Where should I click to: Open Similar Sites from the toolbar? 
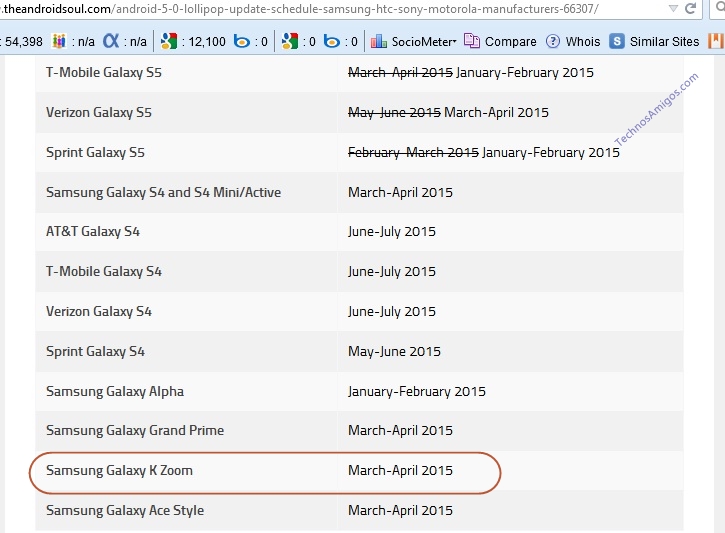pos(664,42)
